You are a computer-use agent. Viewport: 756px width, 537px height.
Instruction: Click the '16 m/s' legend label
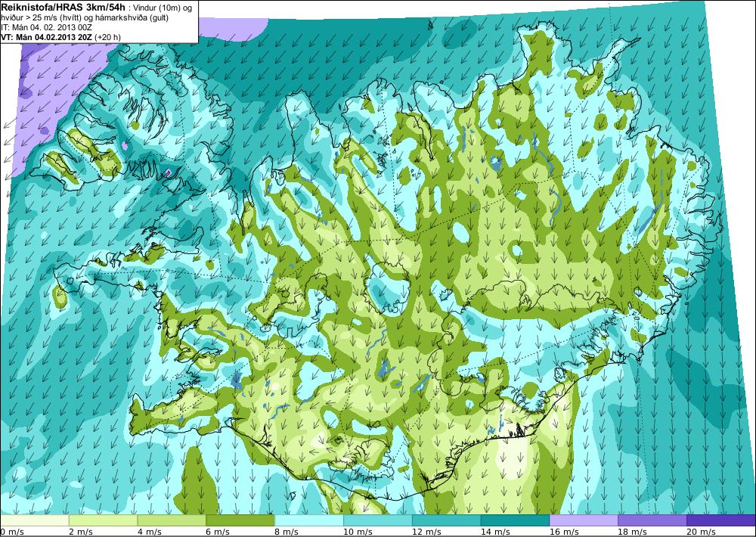[564, 532]
